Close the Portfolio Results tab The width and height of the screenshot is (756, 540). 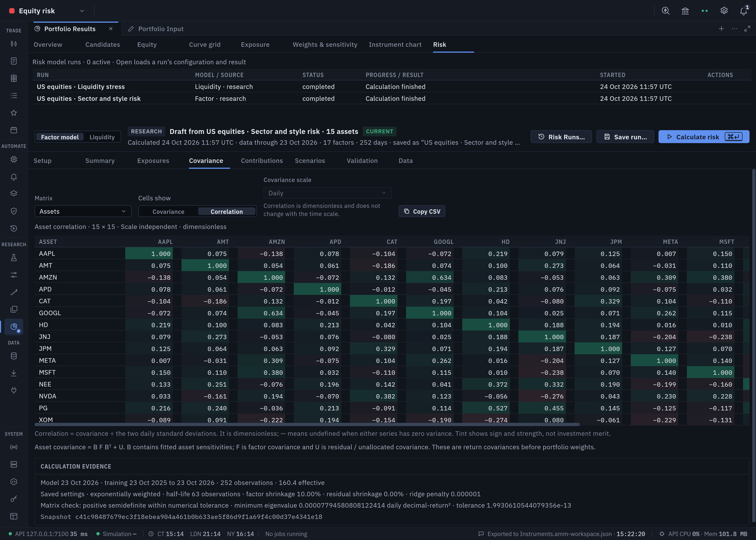point(111,29)
